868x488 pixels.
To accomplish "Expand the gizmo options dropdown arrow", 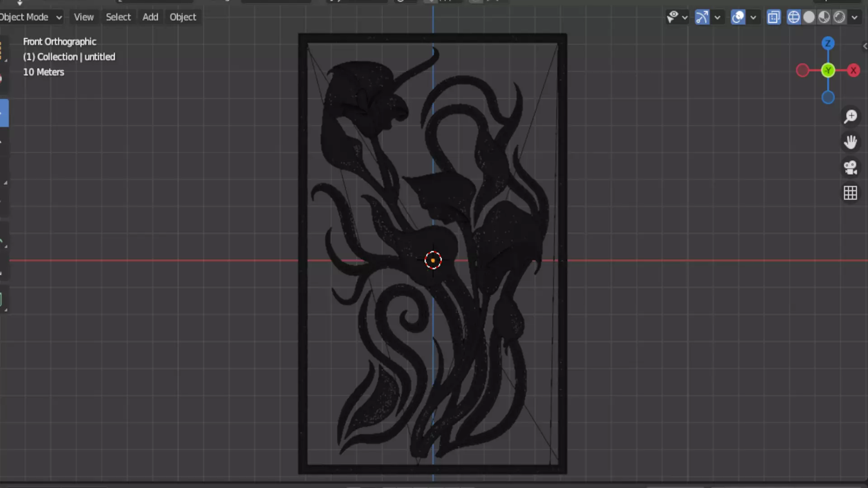I will (x=717, y=18).
